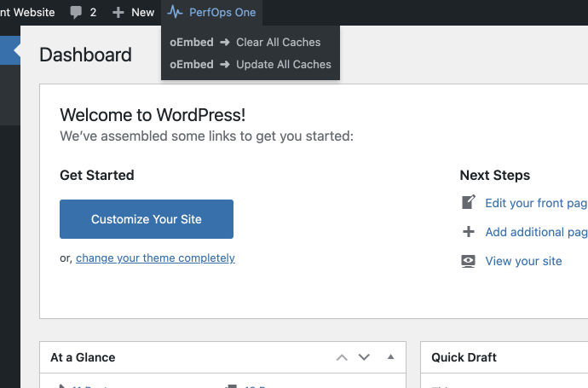Click the Quick Draft widget title

pos(464,357)
